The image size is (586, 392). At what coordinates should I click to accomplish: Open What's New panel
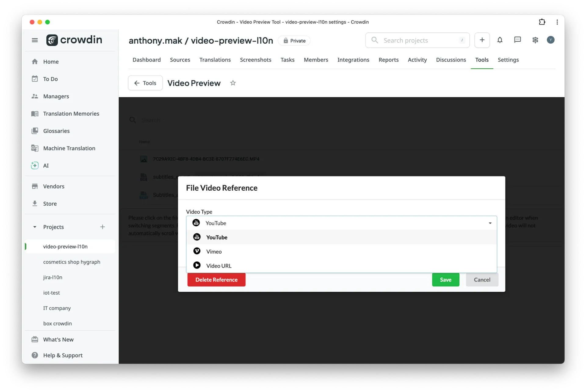tap(58, 340)
